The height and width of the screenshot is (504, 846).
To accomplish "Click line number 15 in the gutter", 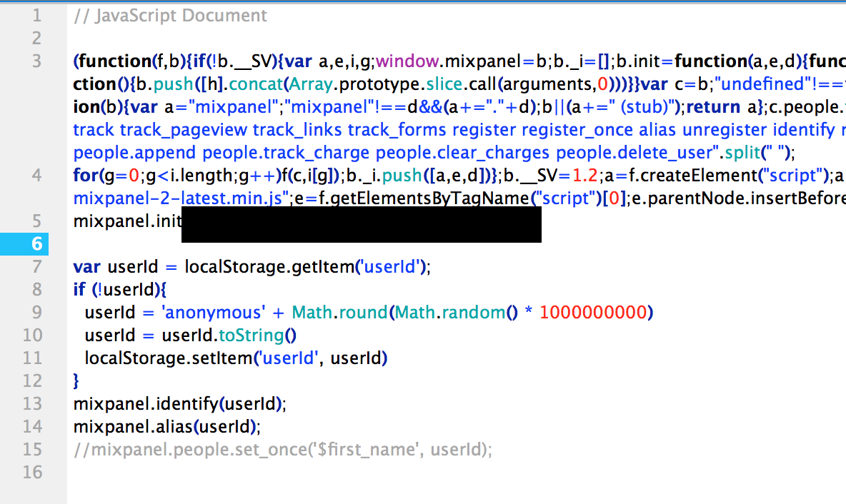I will click(32, 450).
